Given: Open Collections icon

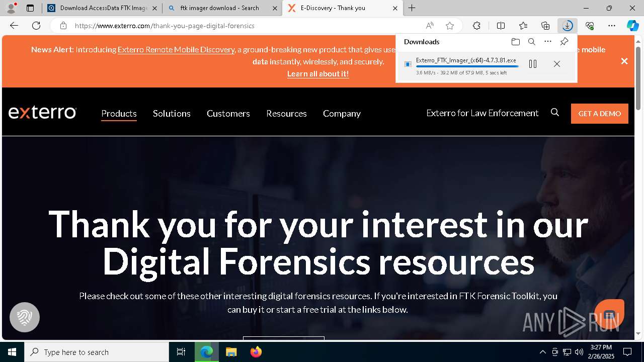Looking at the screenshot, I should pos(545,26).
